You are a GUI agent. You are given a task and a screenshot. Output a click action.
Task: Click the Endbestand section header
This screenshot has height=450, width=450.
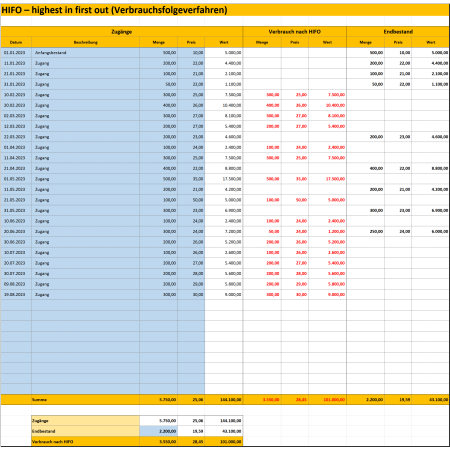coord(398,32)
